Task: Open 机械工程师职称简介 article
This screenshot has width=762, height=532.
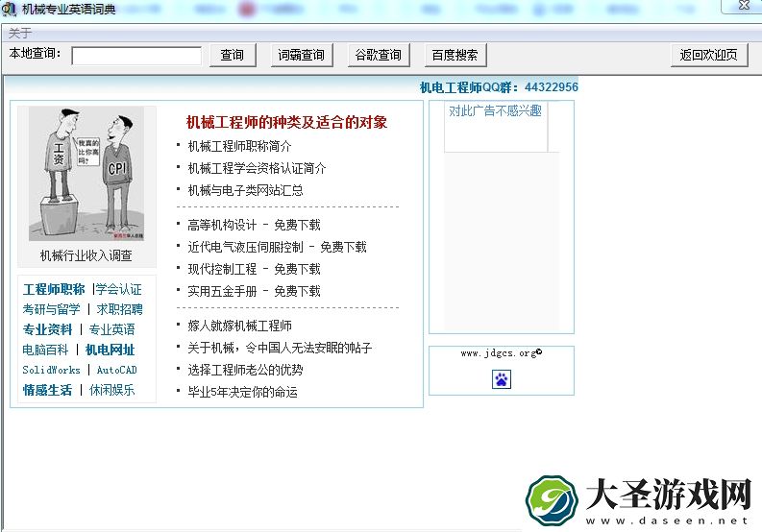Action: 239,146
